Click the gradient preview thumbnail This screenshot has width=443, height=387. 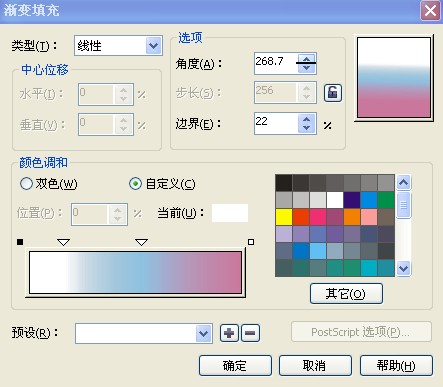pyautogui.click(x=394, y=77)
